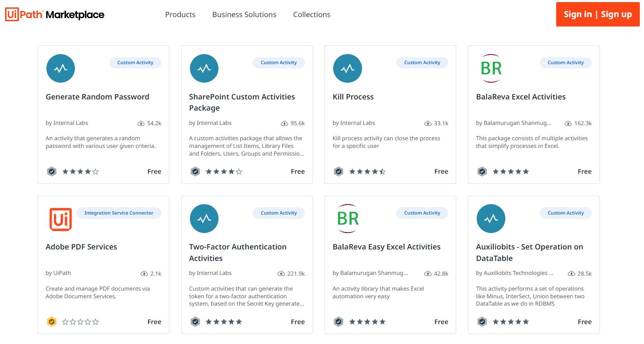
Task: Open the Generate Random Password card icon
Action: pos(61,68)
